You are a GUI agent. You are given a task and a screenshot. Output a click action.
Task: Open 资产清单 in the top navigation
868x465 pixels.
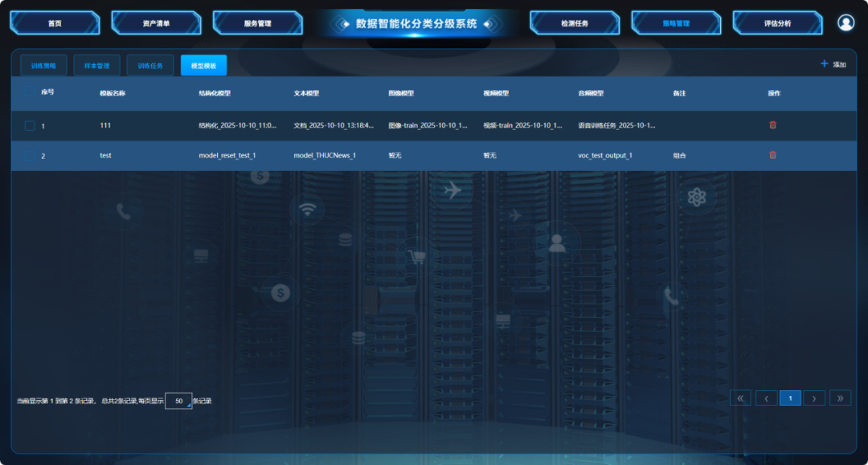[156, 23]
